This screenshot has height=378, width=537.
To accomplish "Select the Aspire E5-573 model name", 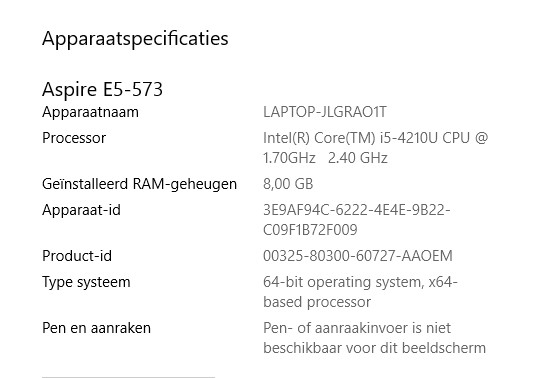I will (x=102, y=90).
